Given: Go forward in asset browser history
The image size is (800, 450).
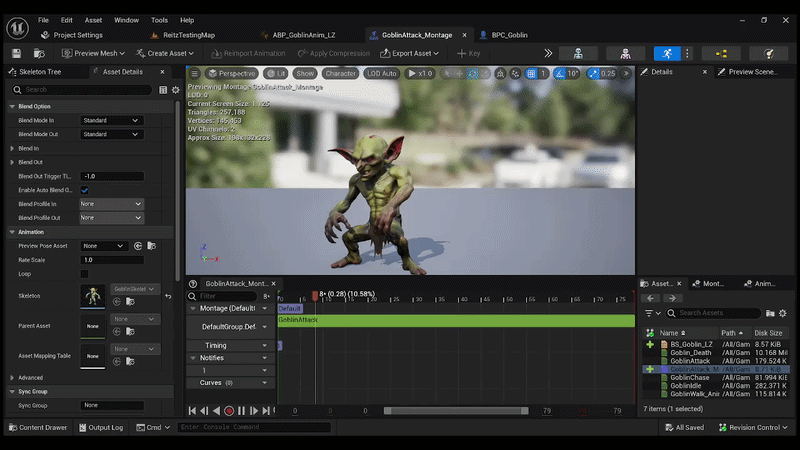Looking at the screenshot, I should (x=672, y=298).
